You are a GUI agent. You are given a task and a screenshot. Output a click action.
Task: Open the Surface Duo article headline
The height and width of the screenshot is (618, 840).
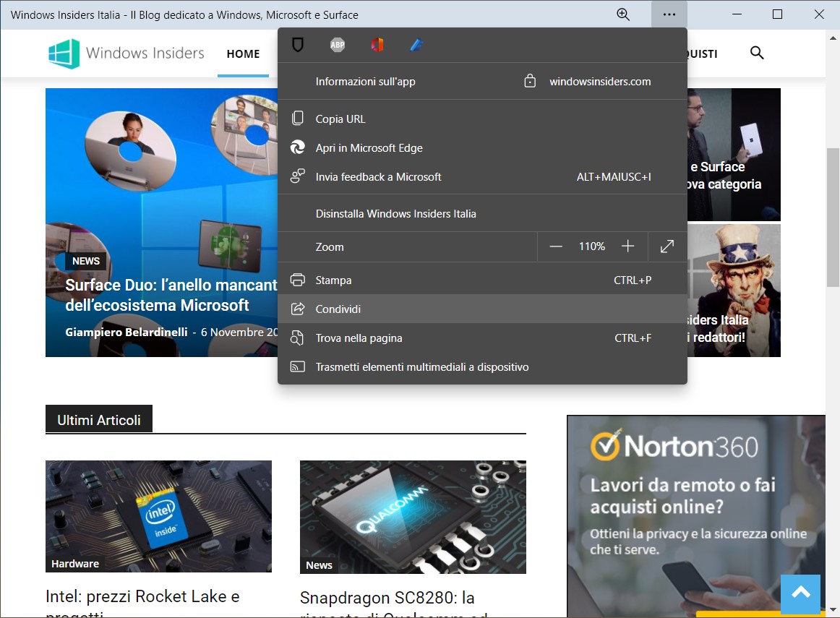171,294
